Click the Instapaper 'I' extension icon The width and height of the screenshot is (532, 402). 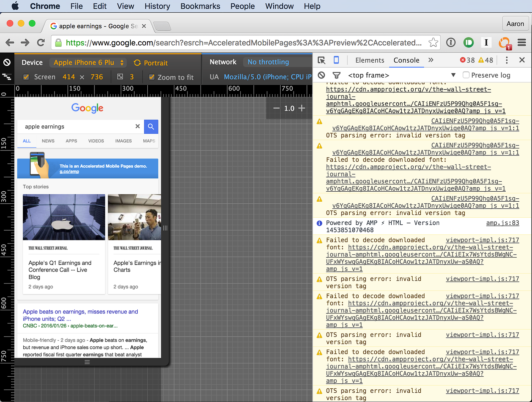pos(486,43)
